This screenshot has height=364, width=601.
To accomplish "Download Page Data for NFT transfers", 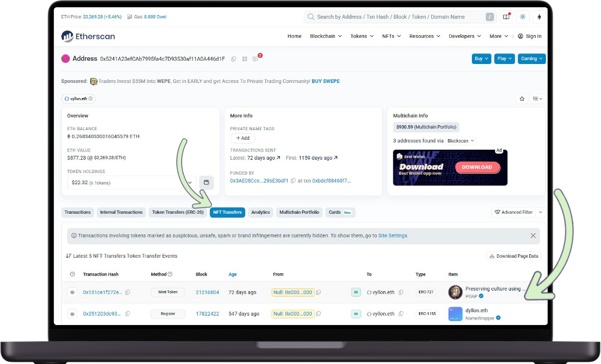I will pyautogui.click(x=514, y=255).
